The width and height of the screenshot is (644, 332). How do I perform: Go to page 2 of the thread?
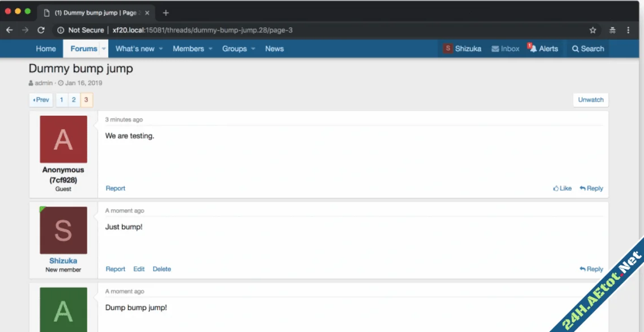[74, 100]
